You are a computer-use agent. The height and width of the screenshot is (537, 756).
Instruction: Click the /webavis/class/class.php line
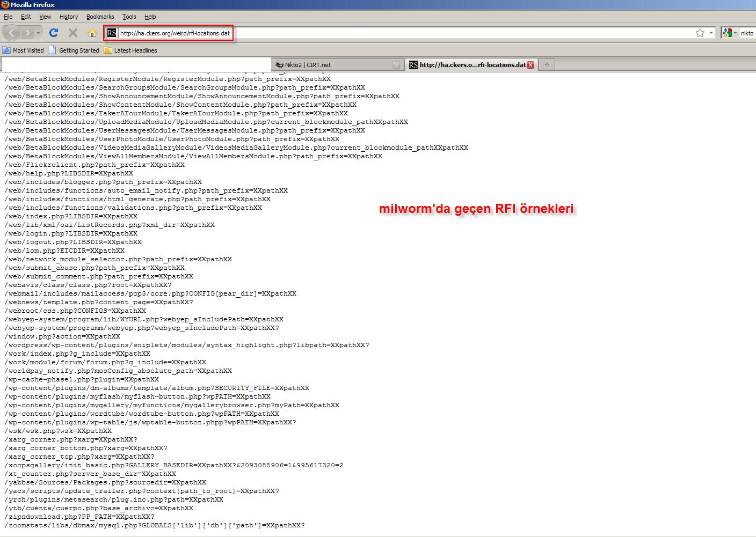[x=88, y=285]
